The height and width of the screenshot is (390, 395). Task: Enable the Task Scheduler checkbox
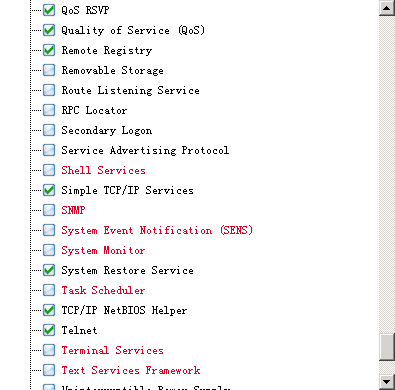[49, 290]
